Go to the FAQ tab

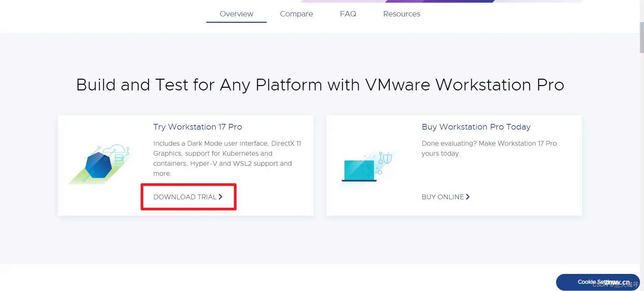pyautogui.click(x=348, y=14)
